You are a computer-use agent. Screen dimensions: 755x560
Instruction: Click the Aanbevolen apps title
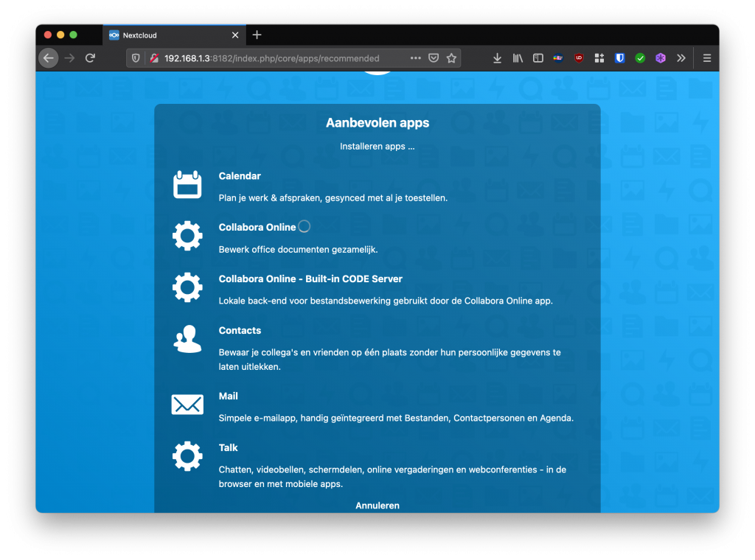(377, 122)
